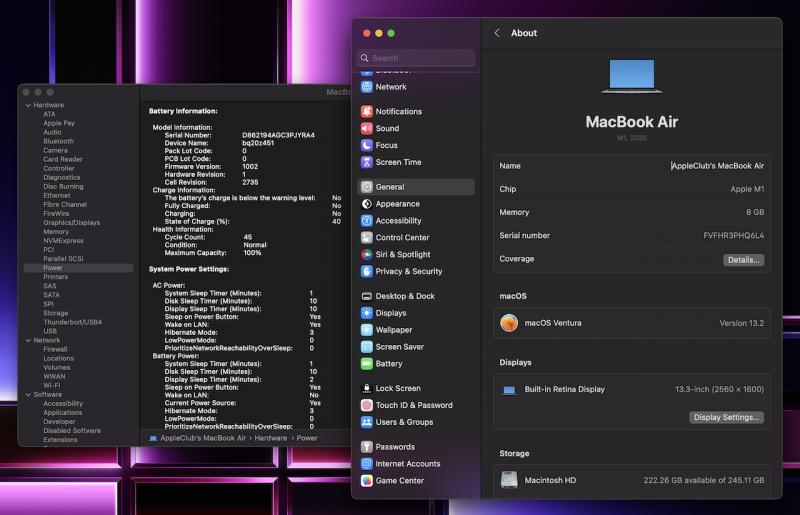Viewport: 800px width, 515px height.
Task: Select Apple Pay in hardware tree
Action: 59,123
